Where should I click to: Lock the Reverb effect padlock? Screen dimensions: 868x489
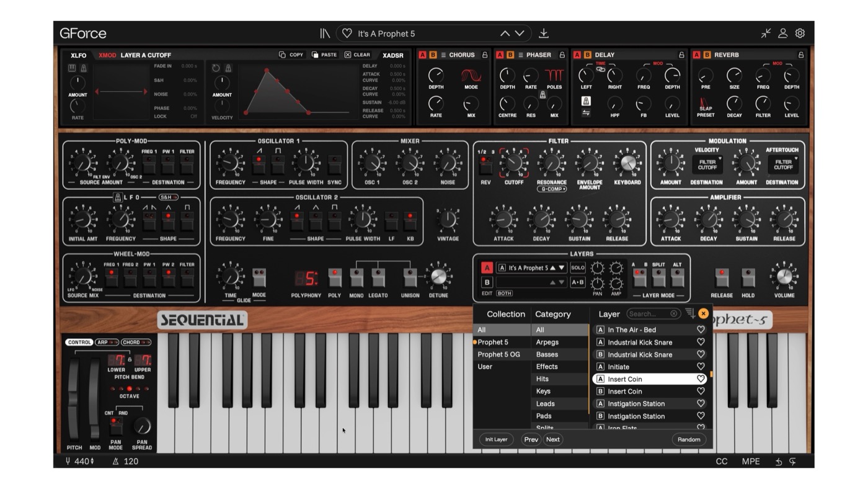(801, 55)
